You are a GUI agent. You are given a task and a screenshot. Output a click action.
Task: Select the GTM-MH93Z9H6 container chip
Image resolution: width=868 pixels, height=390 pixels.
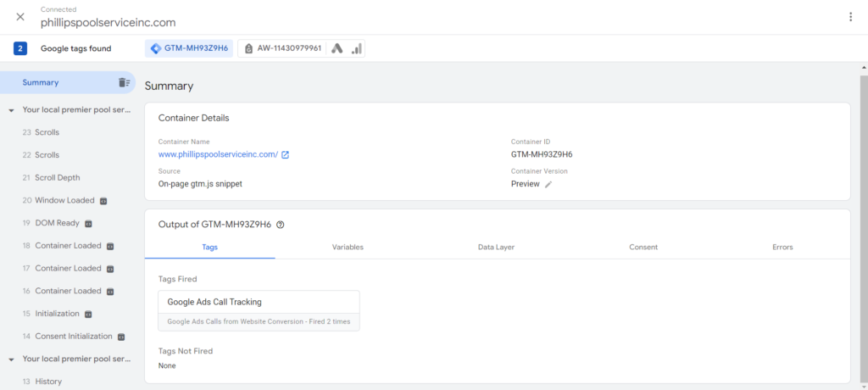coord(189,48)
